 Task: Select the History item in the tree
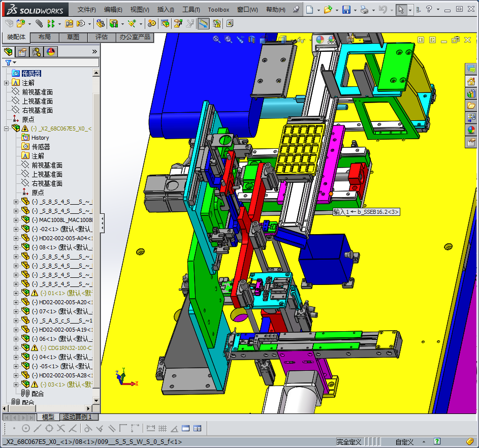pos(40,138)
